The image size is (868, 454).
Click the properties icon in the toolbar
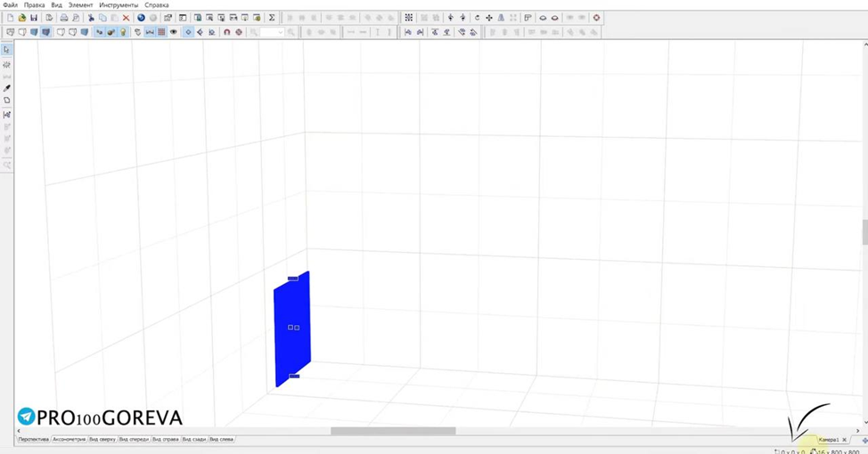tap(168, 18)
